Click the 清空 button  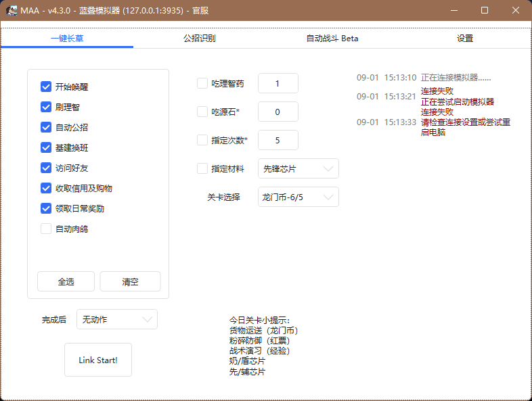click(130, 281)
